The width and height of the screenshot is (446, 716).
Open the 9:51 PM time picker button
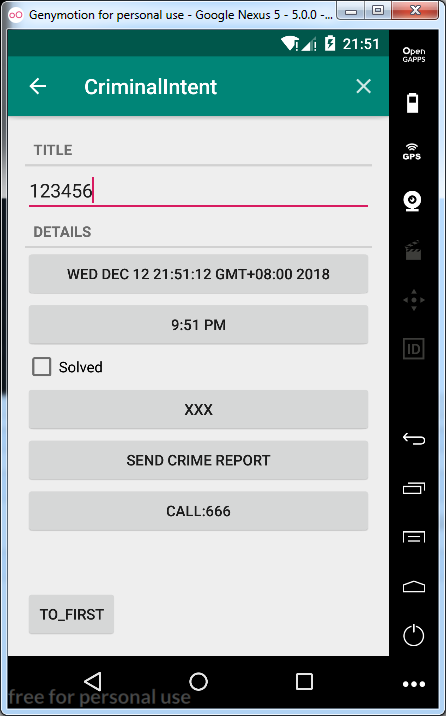(199, 325)
